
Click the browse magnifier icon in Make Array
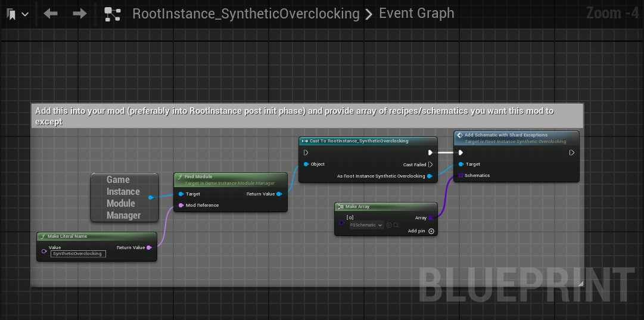click(396, 225)
